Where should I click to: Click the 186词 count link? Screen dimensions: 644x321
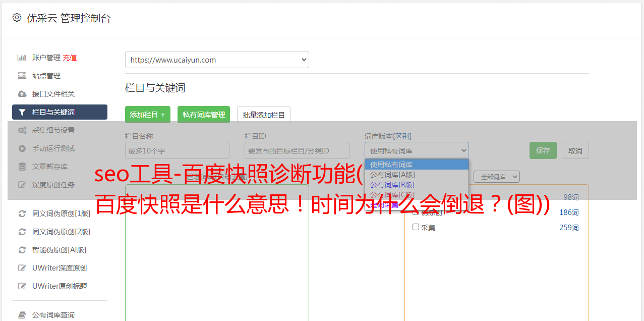click(569, 212)
